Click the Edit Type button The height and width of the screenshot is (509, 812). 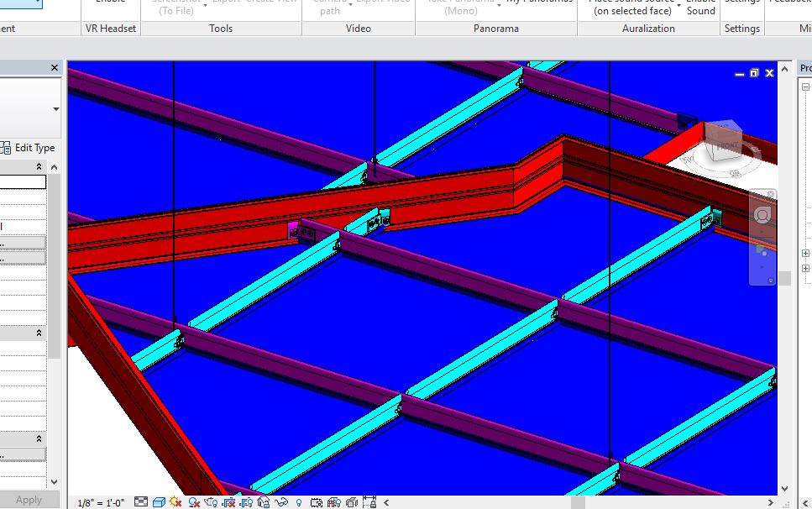[x=28, y=148]
